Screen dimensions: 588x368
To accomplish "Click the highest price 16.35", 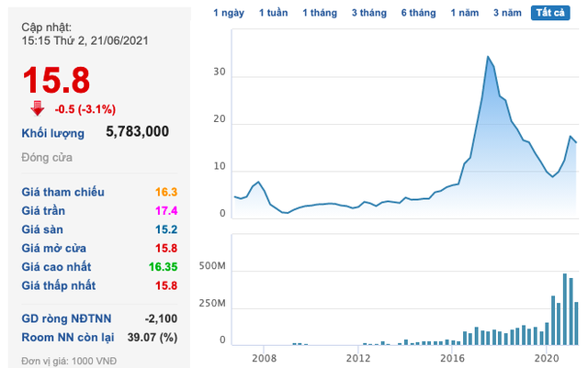I will click(x=163, y=267).
